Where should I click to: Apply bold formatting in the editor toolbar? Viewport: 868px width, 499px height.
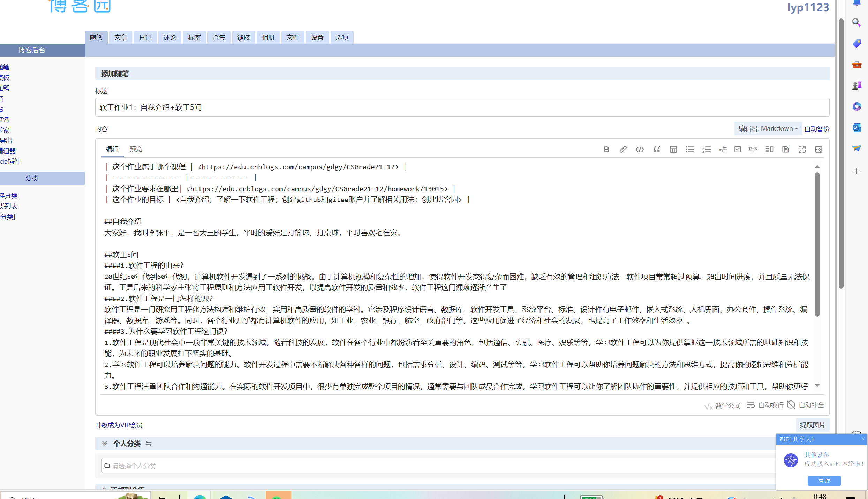pyautogui.click(x=606, y=149)
